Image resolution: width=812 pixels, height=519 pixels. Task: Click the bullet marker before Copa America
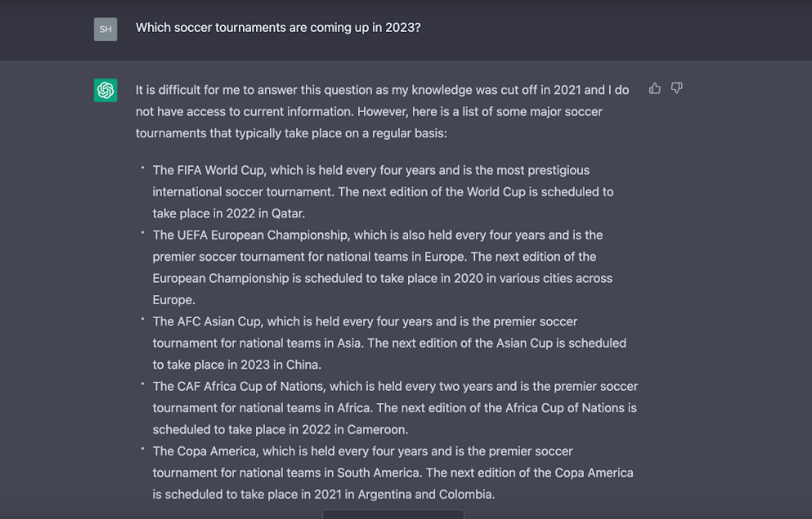coord(142,449)
